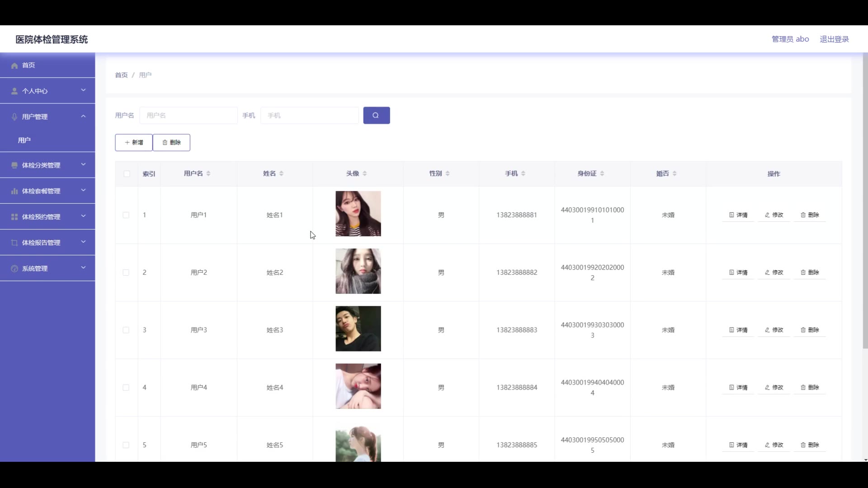Viewport: 868px width, 488px height.
Task: Click 首页 in the breadcrumb
Action: (121, 75)
